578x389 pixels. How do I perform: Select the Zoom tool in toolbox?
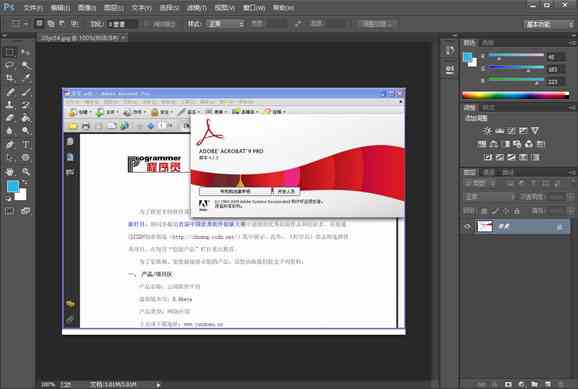[26, 171]
